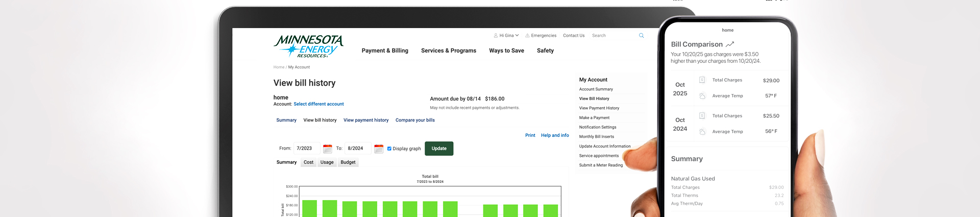This screenshot has width=980, height=217.
Task: Click the To date field 8/2024
Action: click(x=358, y=149)
